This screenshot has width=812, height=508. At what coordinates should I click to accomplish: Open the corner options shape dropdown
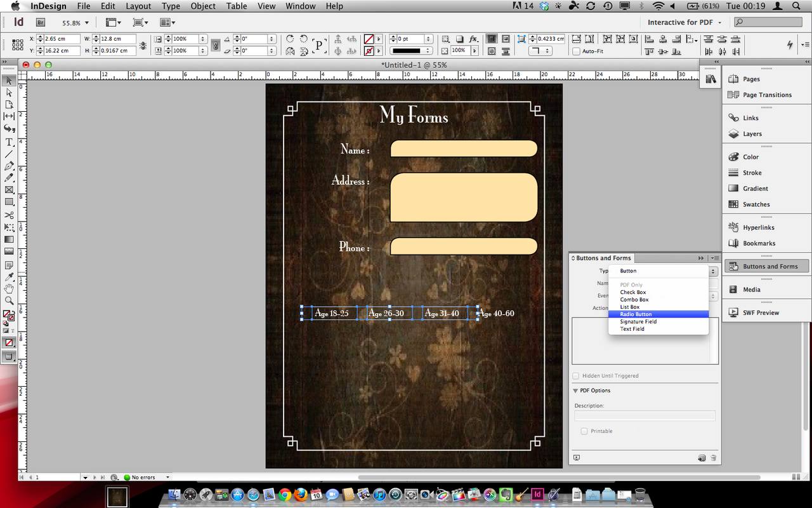tap(541, 51)
